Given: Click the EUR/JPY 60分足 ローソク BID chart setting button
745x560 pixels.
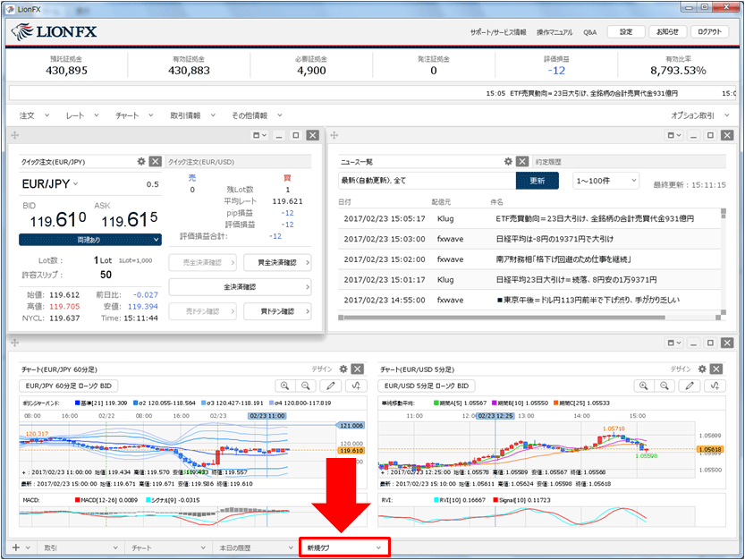Looking at the screenshot, I should [x=69, y=386].
